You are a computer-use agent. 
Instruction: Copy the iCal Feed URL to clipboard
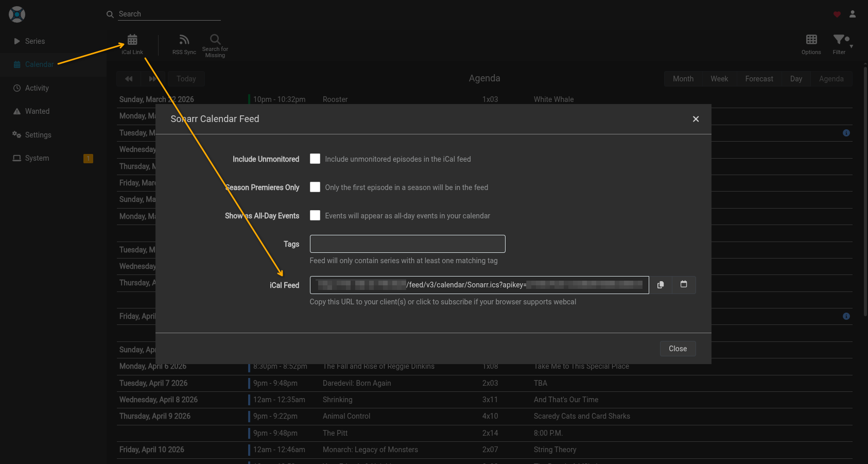click(x=661, y=285)
